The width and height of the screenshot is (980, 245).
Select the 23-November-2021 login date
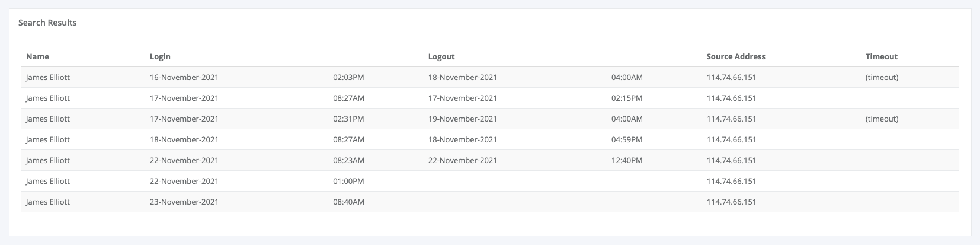[184, 202]
